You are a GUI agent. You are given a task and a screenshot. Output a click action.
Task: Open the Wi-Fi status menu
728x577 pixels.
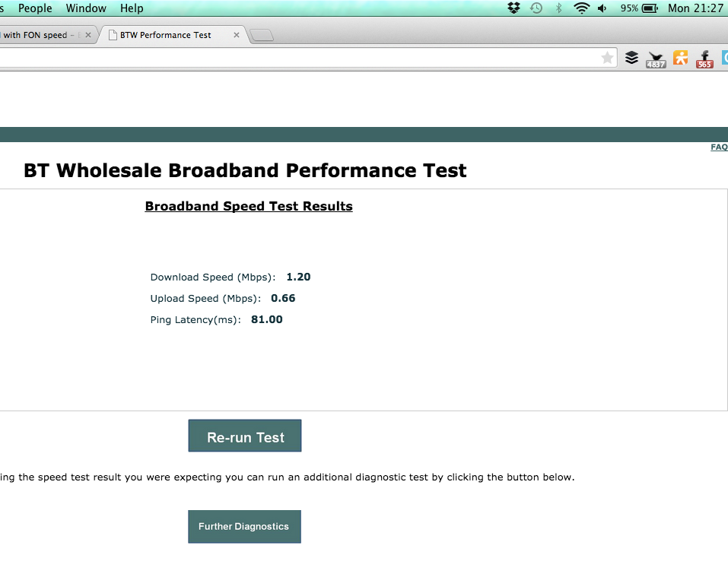coord(582,8)
